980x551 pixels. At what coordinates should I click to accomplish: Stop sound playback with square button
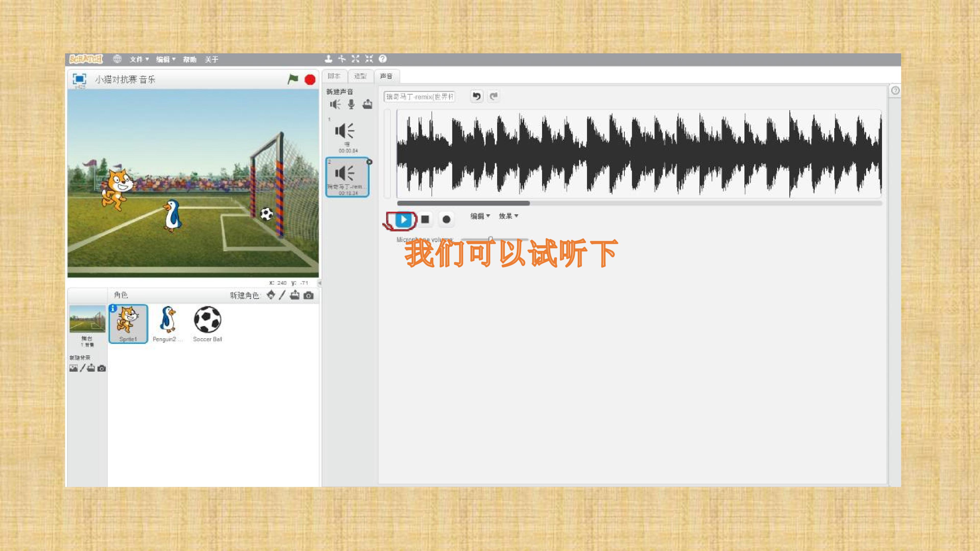pyautogui.click(x=425, y=219)
